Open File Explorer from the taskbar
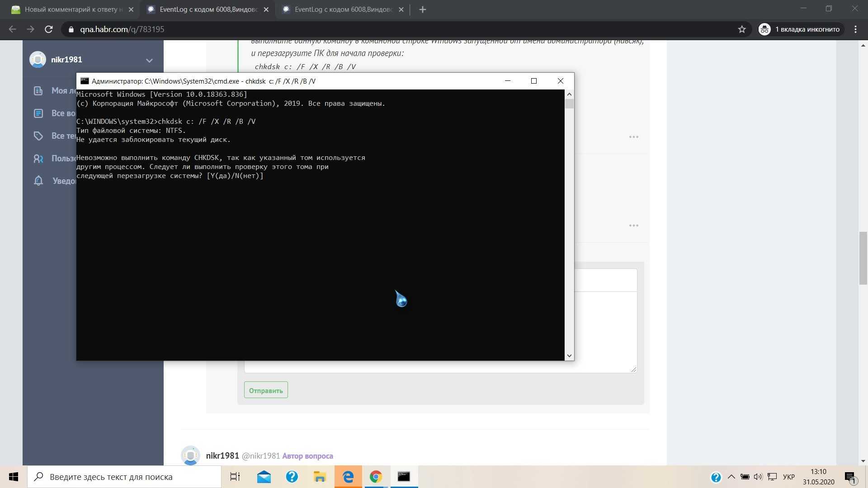Screen dimensions: 868x488 (320, 477)
